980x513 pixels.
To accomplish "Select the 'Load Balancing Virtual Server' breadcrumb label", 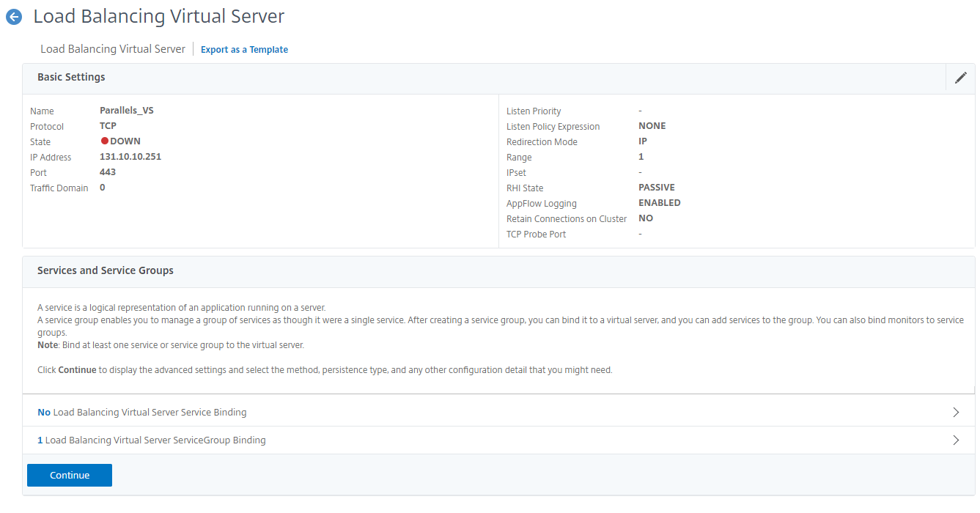I will 113,49.
